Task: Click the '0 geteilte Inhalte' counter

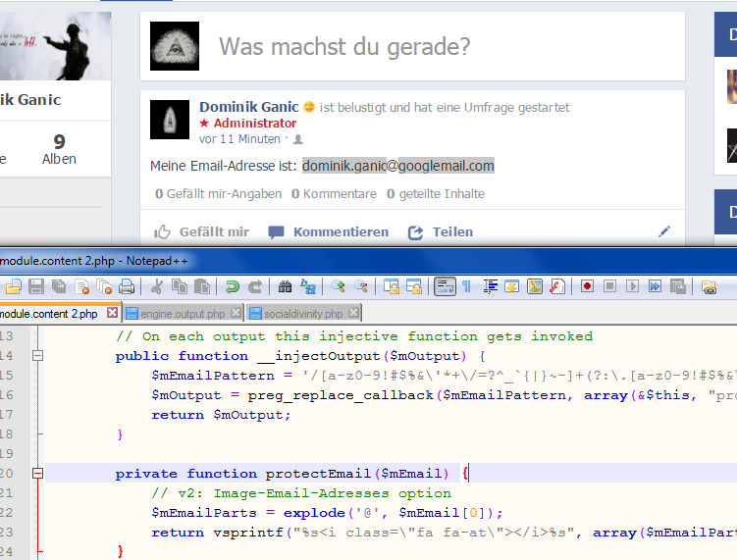Action: pos(436,193)
